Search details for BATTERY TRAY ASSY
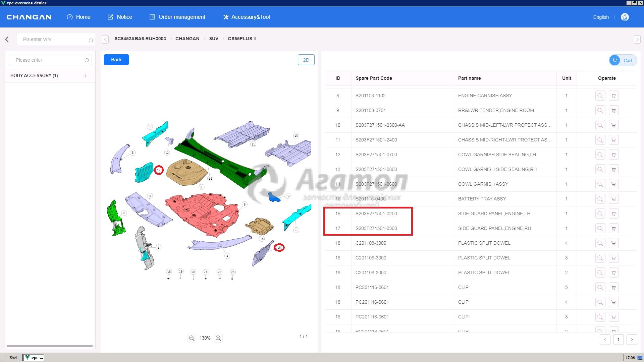This screenshot has height=362, width=644. [600, 199]
